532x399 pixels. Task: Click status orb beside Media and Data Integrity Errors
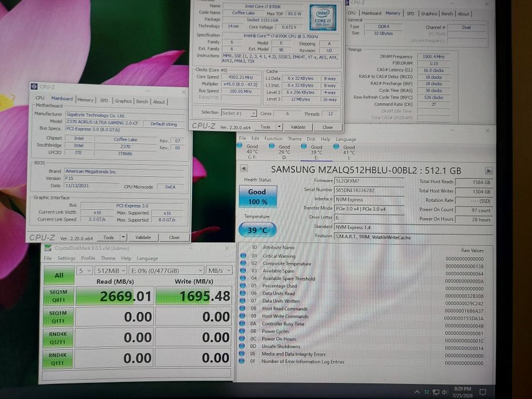242,353
